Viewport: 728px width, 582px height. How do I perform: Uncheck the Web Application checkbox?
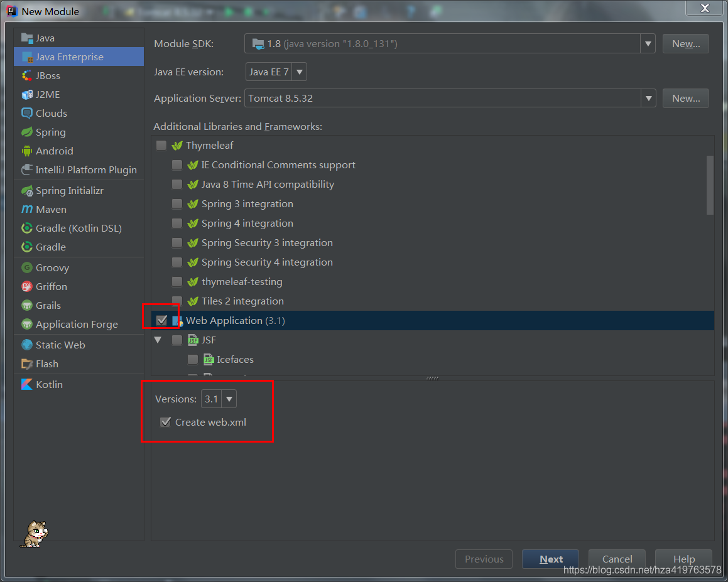(161, 321)
